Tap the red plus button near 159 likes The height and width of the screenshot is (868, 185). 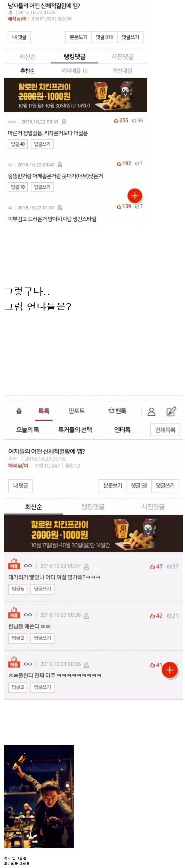click(135, 196)
